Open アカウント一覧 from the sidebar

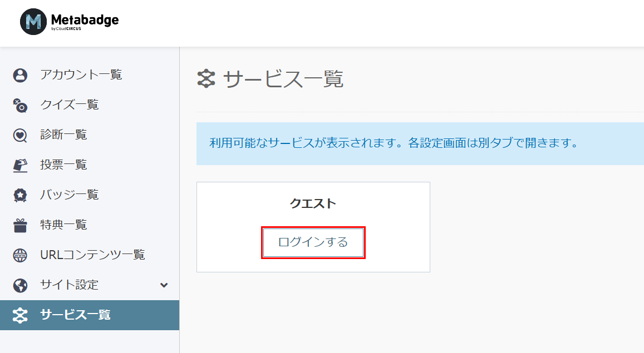click(81, 74)
